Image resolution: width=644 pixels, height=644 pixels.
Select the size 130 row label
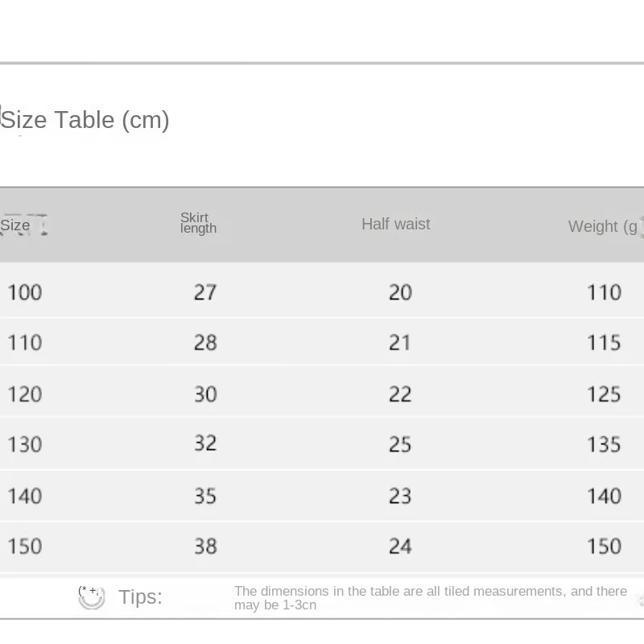coord(25,444)
